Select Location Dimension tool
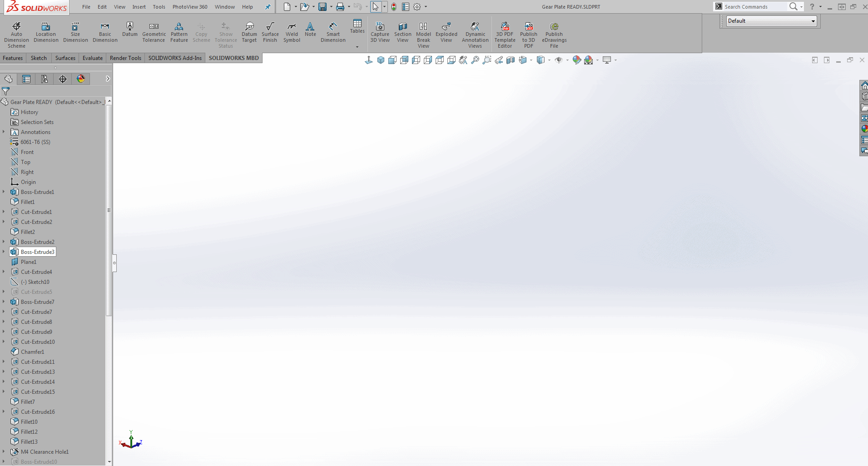868x466 pixels. tap(46, 32)
